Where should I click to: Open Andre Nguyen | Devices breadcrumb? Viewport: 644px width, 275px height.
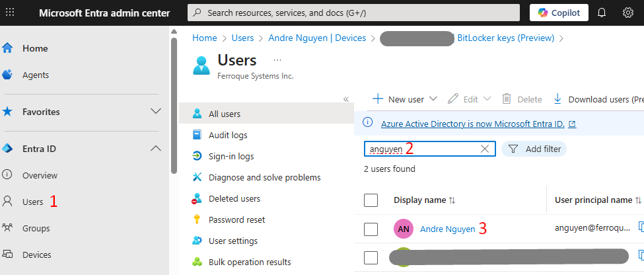(317, 38)
